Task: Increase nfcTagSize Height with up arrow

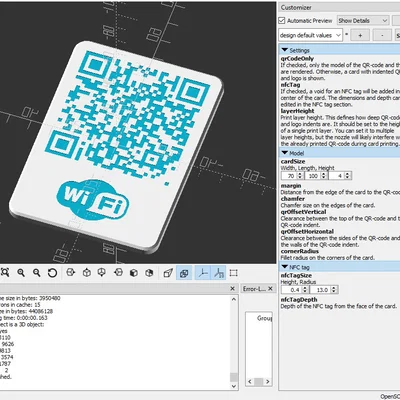Action: tap(304, 288)
